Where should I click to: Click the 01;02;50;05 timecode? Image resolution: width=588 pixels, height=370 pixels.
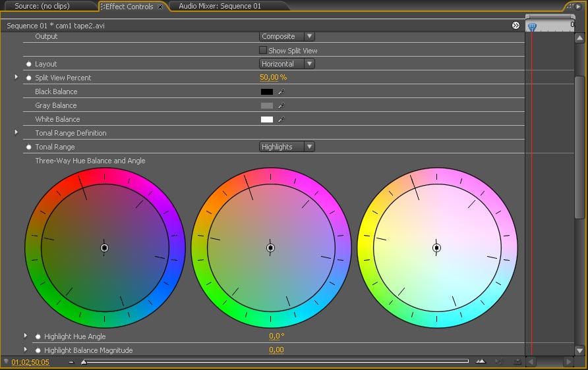(30, 362)
